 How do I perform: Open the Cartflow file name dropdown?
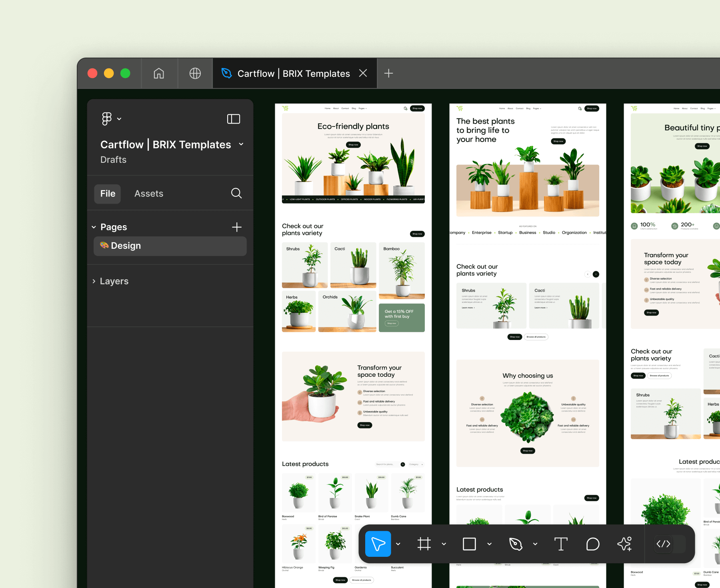(241, 144)
